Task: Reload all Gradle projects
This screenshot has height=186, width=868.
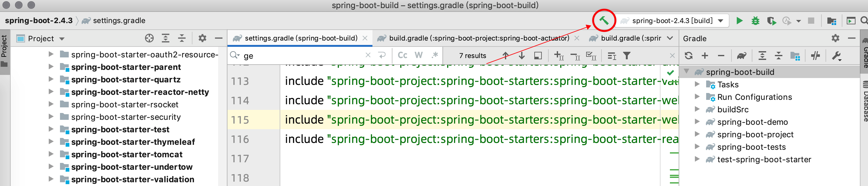Action: click(x=688, y=56)
